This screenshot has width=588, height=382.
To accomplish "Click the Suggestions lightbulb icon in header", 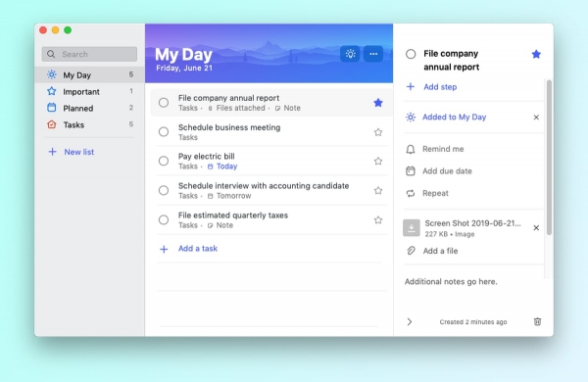I will pyautogui.click(x=350, y=54).
